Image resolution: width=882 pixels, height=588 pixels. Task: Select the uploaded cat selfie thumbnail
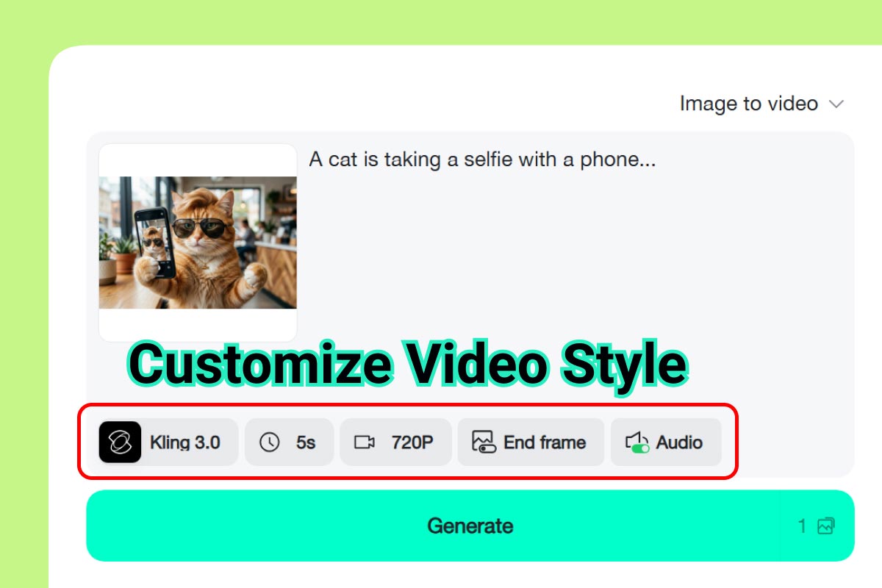coord(198,243)
